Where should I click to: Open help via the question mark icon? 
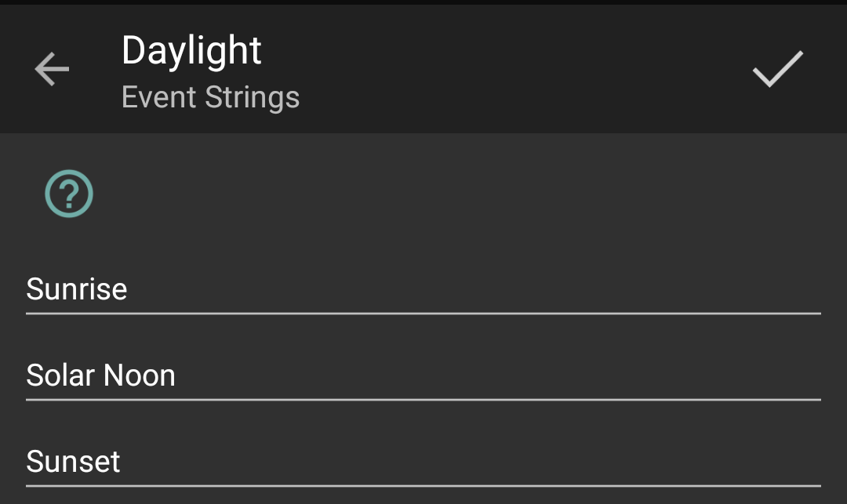pos(69,194)
